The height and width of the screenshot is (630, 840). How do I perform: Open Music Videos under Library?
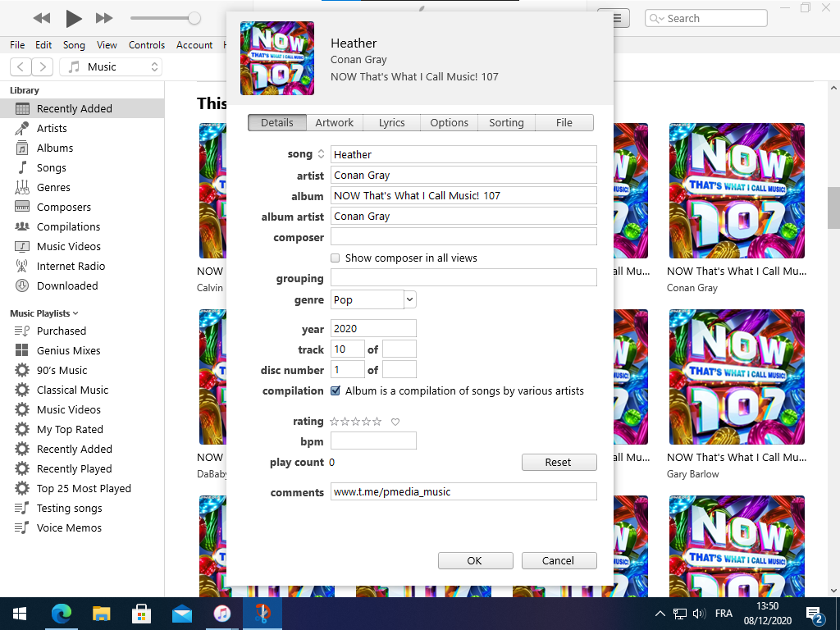coord(82,246)
